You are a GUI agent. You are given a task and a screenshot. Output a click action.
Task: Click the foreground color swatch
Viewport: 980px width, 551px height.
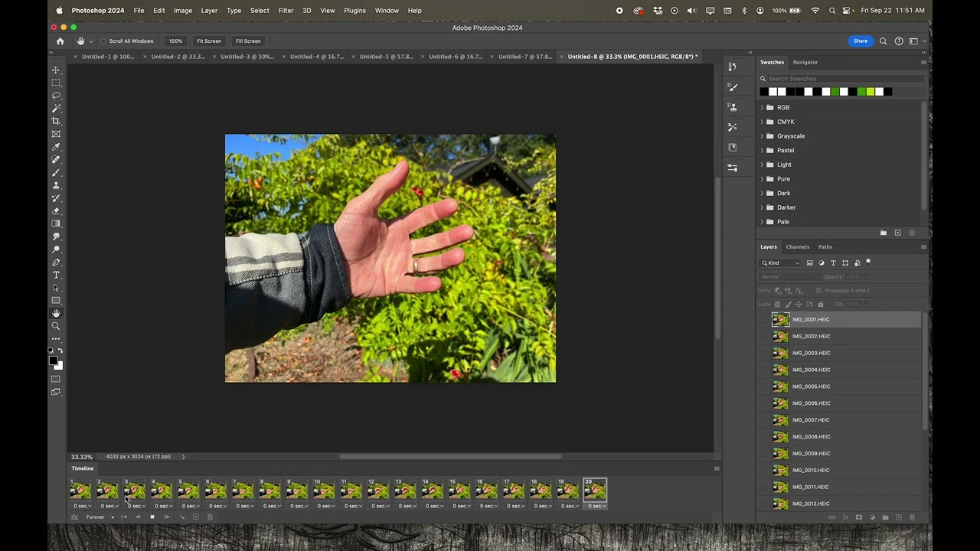pos(53,360)
